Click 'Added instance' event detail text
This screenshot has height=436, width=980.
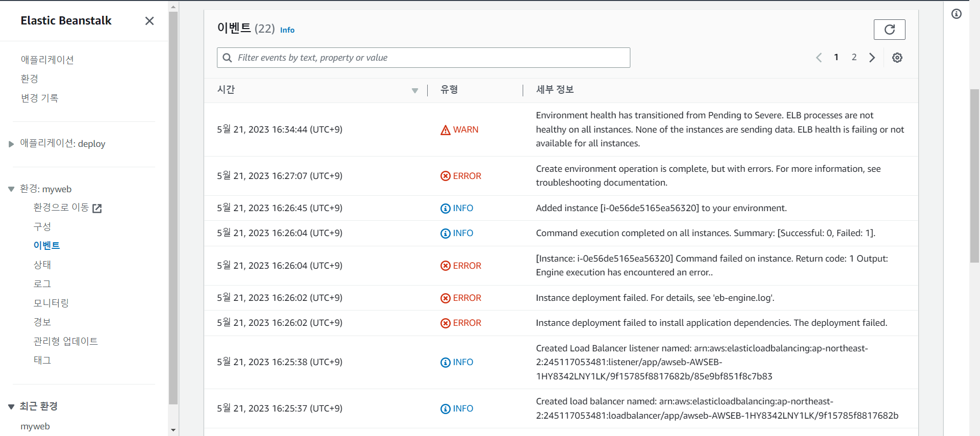(x=661, y=208)
